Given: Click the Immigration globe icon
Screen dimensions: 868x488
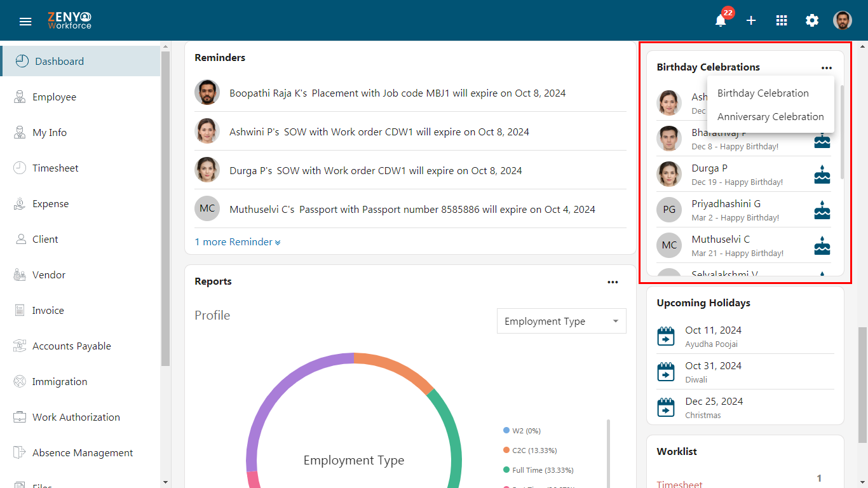Looking at the screenshot, I should [x=20, y=381].
